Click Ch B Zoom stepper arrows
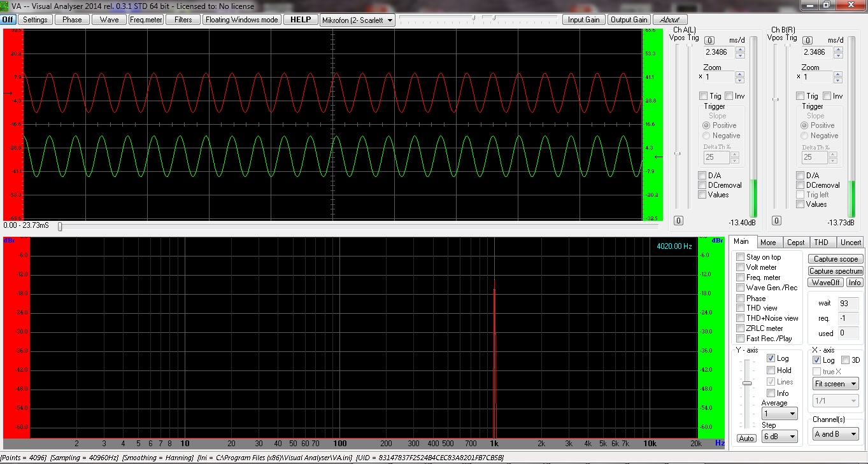 tap(837, 77)
